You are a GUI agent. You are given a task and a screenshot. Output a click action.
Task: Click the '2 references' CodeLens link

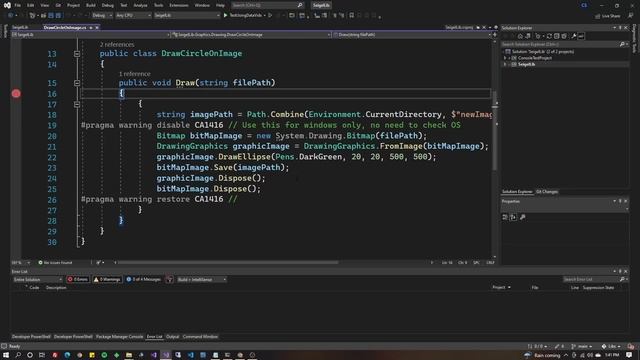click(x=117, y=44)
